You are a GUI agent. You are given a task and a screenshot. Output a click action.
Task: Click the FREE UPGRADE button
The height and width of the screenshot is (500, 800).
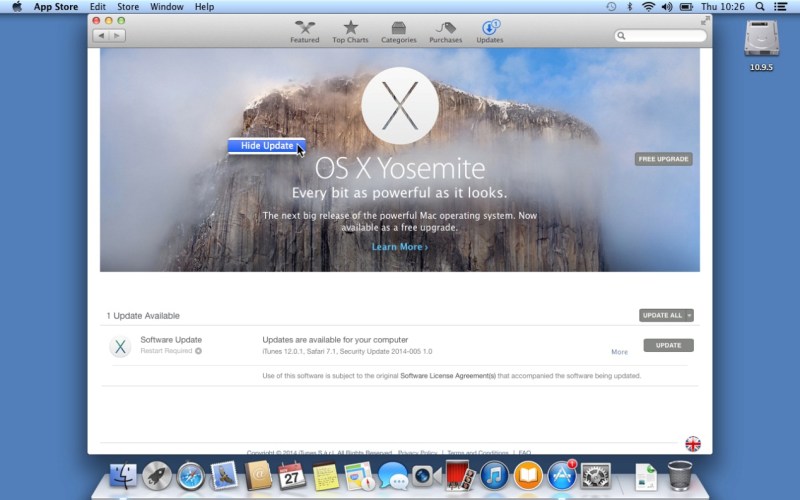pyautogui.click(x=663, y=159)
